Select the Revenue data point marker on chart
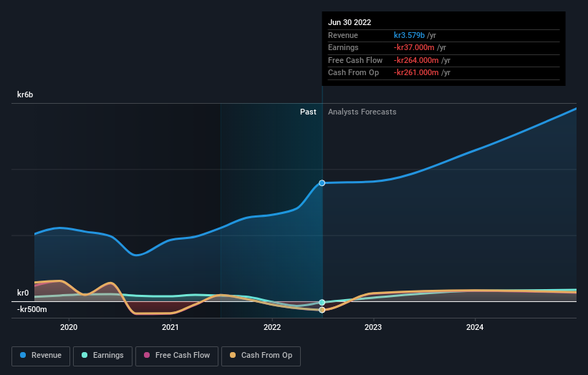 click(322, 182)
